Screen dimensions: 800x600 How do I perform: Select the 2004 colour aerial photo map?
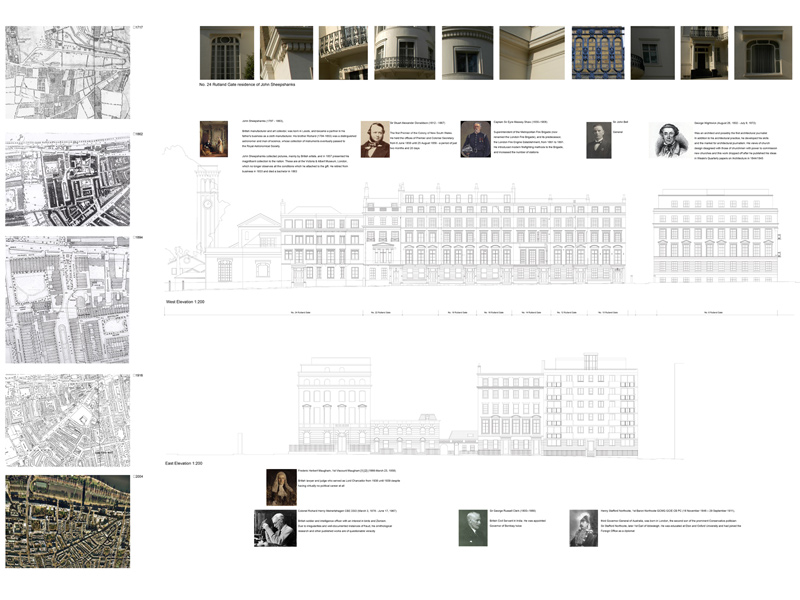[x=68, y=521]
